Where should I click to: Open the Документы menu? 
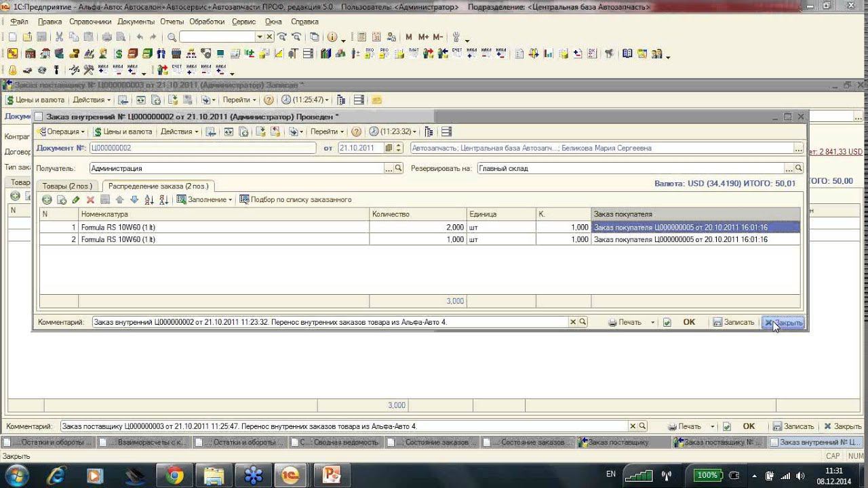pyautogui.click(x=136, y=22)
